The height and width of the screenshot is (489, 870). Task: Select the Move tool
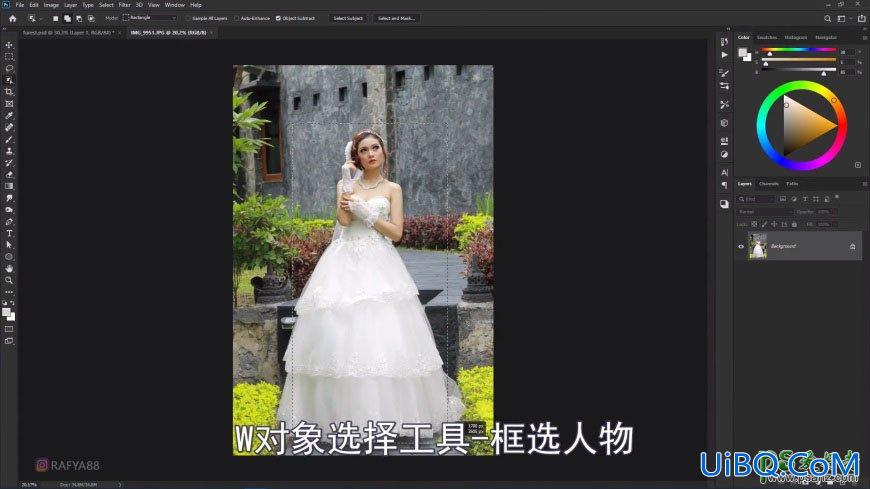point(9,44)
